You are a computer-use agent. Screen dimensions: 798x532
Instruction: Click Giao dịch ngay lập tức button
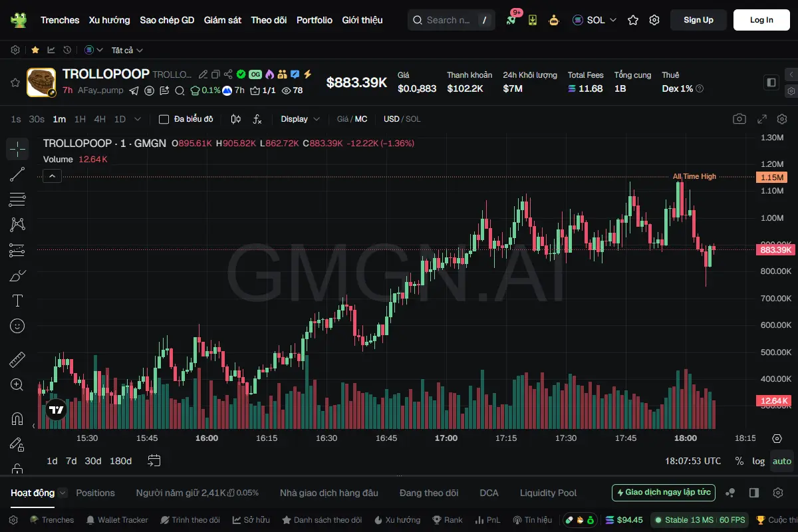[x=664, y=493]
